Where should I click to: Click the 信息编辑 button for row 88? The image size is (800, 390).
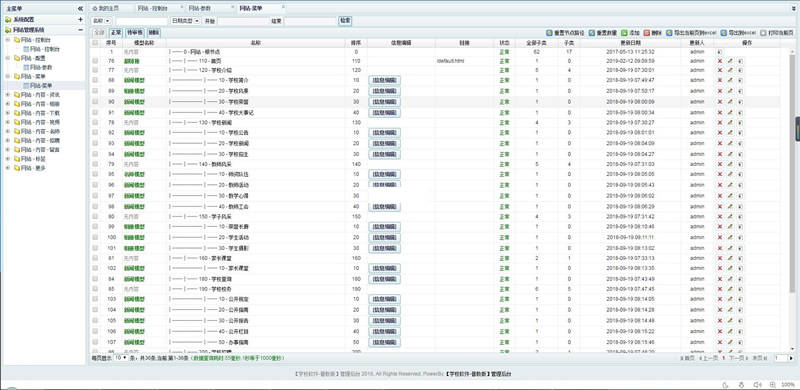click(384, 80)
